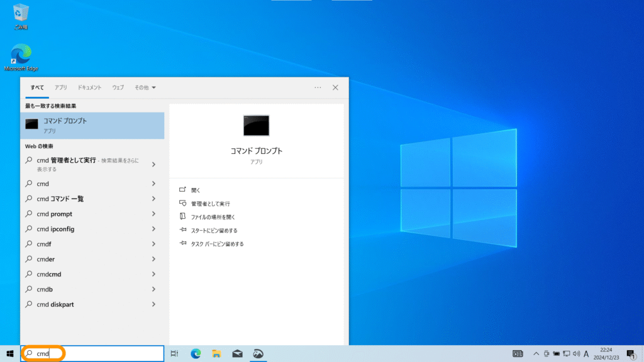Expand the arrow for cmd prompt
This screenshot has height=362, width=644.
153,214
